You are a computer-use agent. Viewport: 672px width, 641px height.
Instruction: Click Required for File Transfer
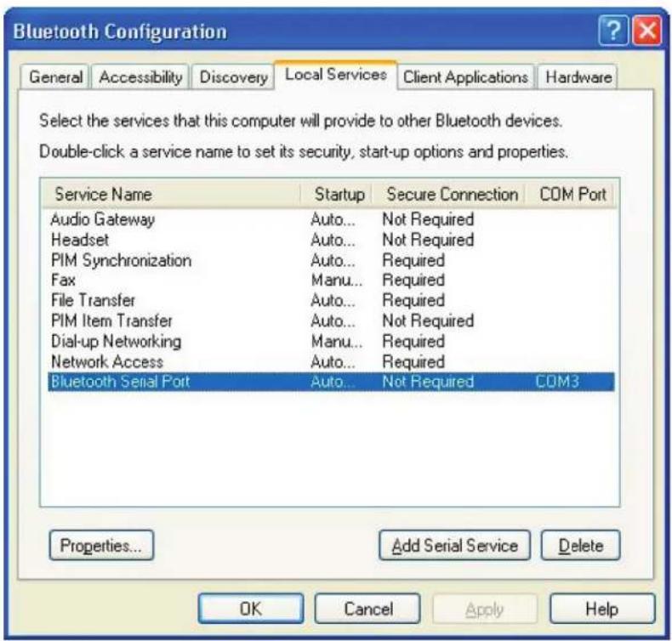tap(413, 300)
